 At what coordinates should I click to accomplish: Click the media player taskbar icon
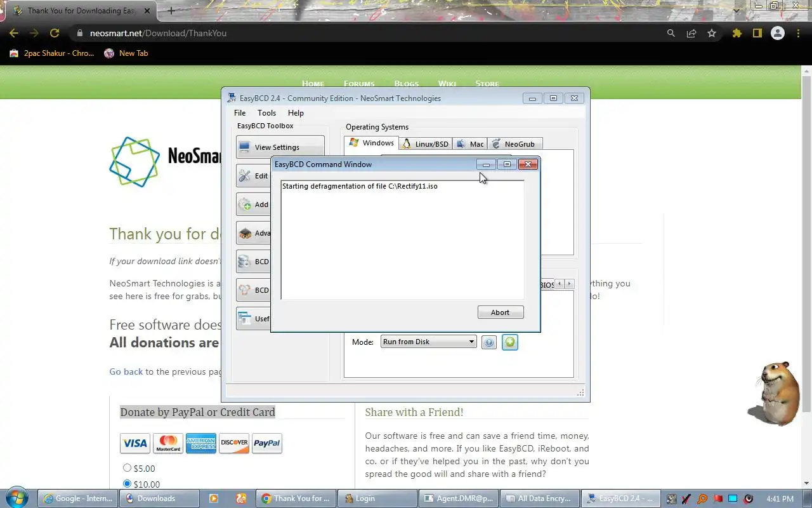(214, 498)
